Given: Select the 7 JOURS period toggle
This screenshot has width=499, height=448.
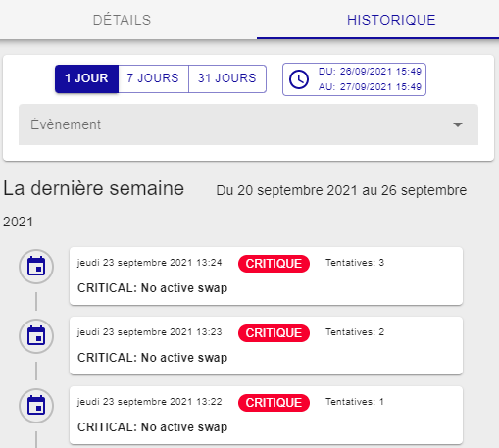Looking at the screenshot, I should pos(153,78).
